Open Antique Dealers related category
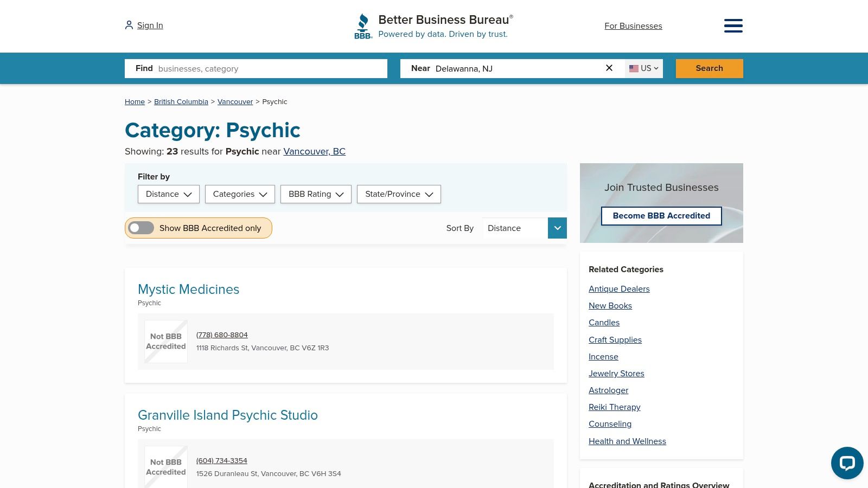868x488 pixels. 619,288
